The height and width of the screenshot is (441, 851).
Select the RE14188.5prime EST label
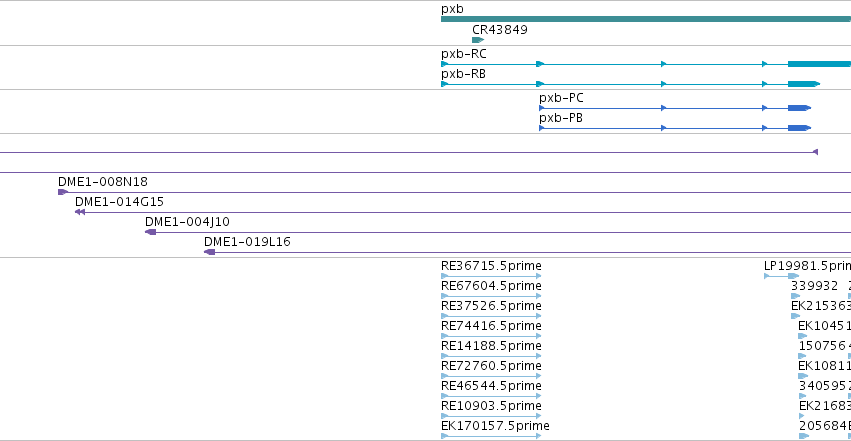pos(491,346)
